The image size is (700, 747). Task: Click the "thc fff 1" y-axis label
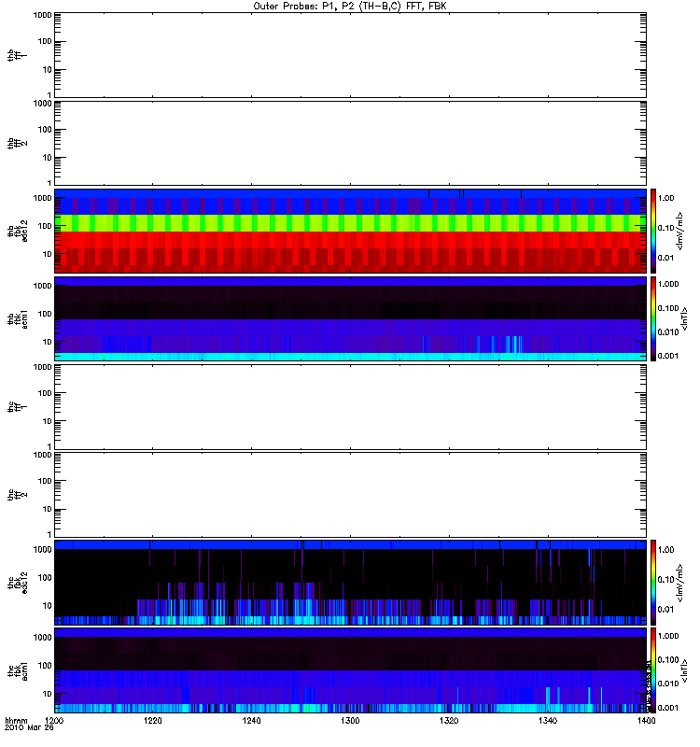point(18,407)
